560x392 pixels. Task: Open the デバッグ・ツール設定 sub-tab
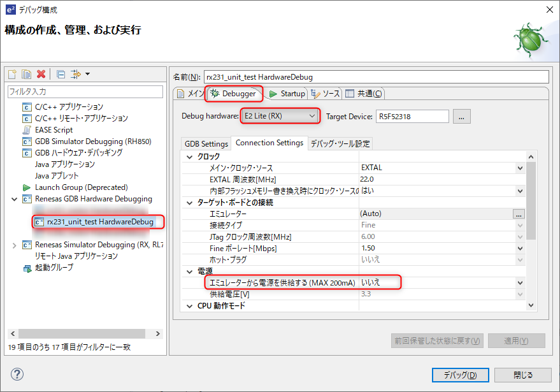point(340,143)
